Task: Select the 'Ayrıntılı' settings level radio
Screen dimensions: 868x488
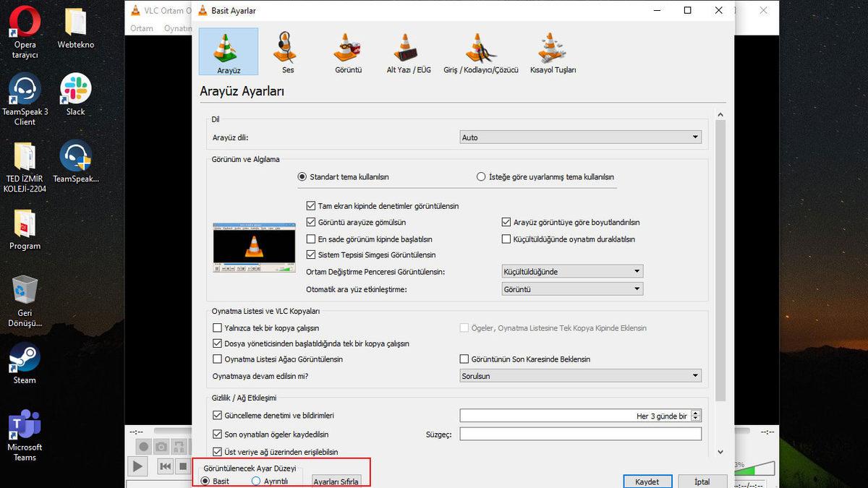Action: [x=257, y=481]
